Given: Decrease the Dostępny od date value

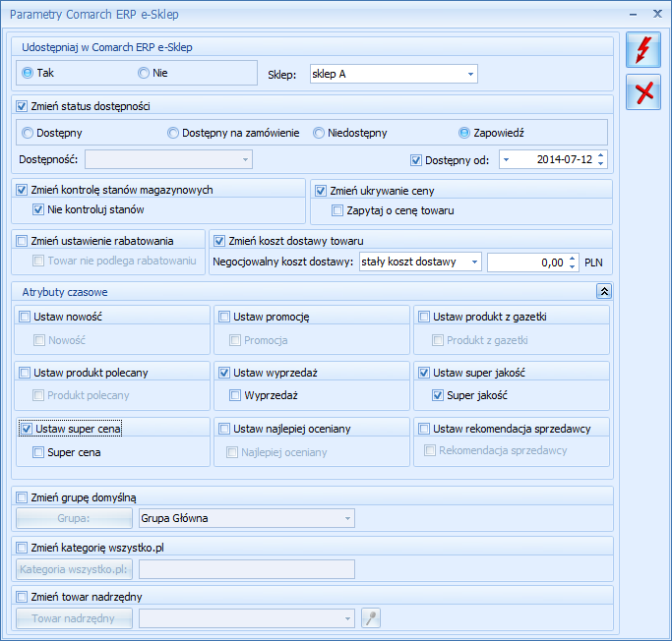Looking at the screenshot, I should (600, 163).
